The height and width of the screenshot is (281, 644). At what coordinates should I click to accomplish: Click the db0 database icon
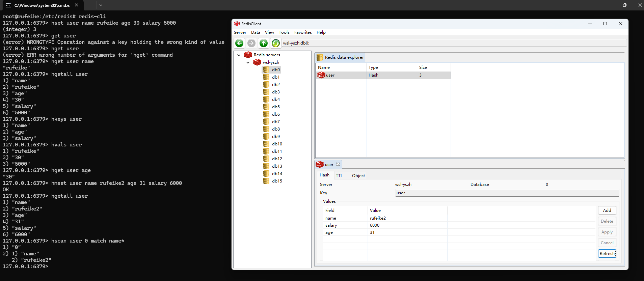pyautogui.click(x=266, y=69)
